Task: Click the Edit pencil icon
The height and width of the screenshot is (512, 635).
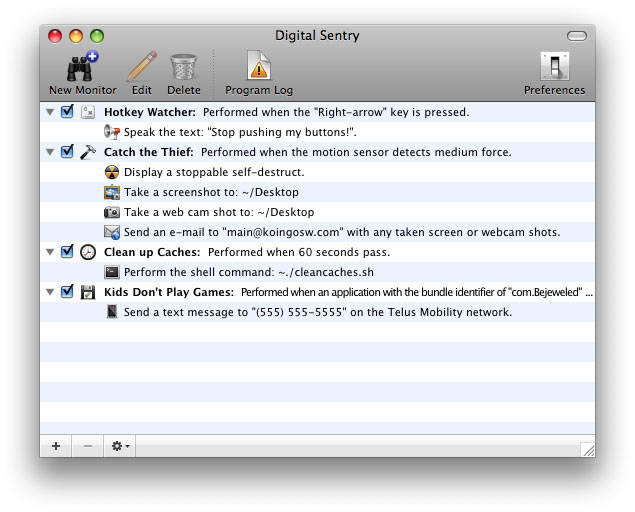Action: coord(141,68)
